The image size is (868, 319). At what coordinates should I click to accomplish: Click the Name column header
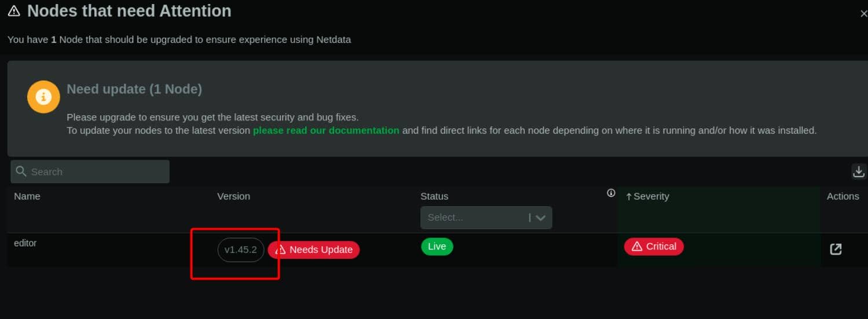pyautogui.click(x=27, y=196)
